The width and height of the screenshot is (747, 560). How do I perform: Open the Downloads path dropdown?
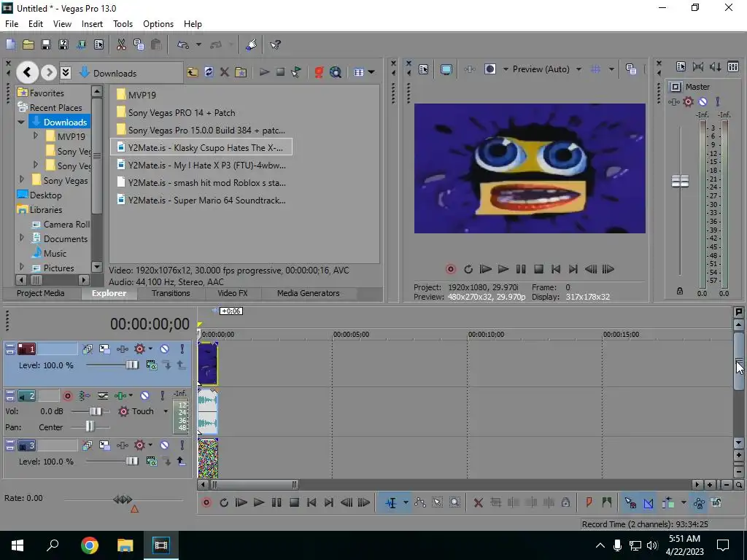click(66, 72)
